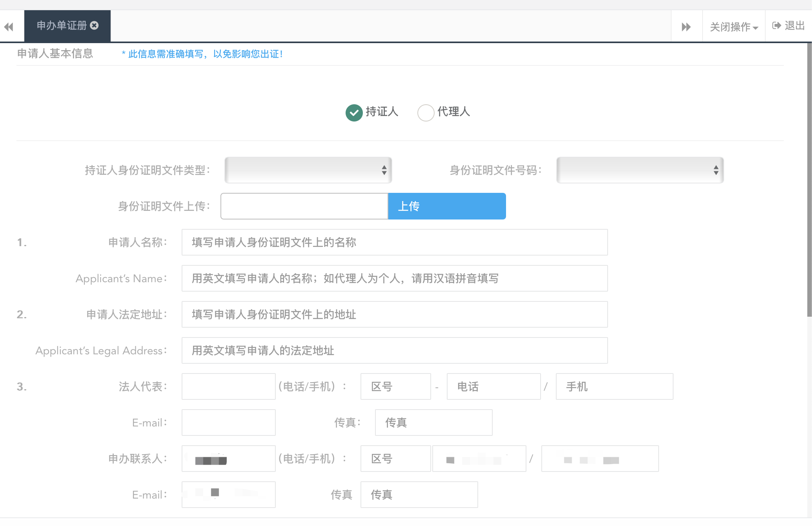Click the 法人代表 传真 input field

click(433, 423)
